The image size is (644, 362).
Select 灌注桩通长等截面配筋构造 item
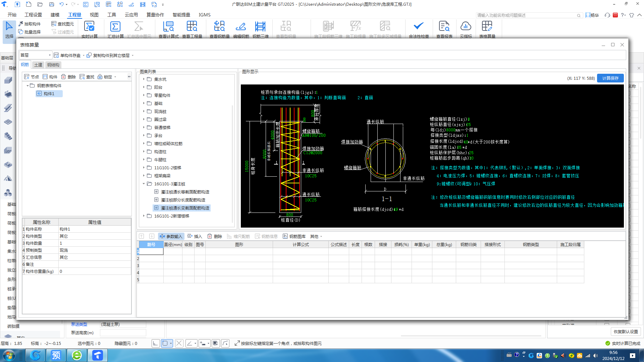pyautogui.click(x=185, y=192)
